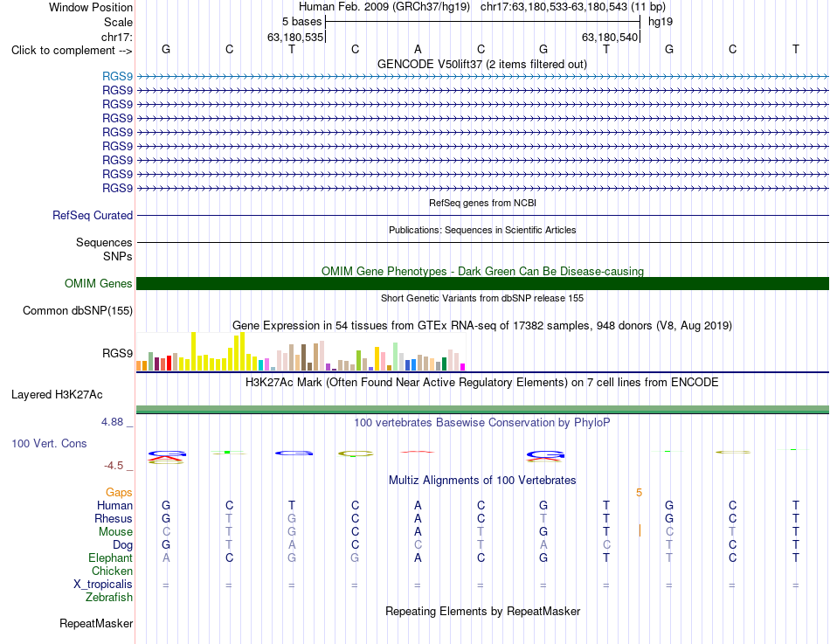Open the GENCODE V50lift37 track title
Screen dimensions: 830x644
482,64
